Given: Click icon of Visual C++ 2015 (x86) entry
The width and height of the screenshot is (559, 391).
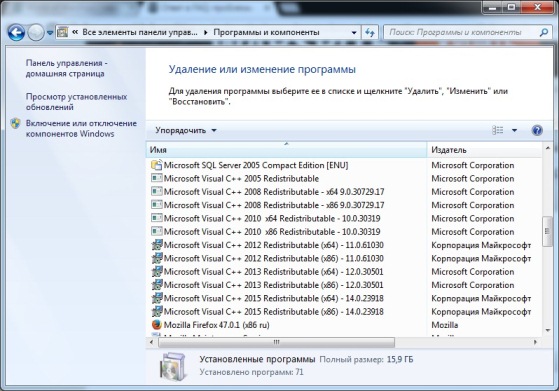Looking at the screenshot, I should click(157, 312).
